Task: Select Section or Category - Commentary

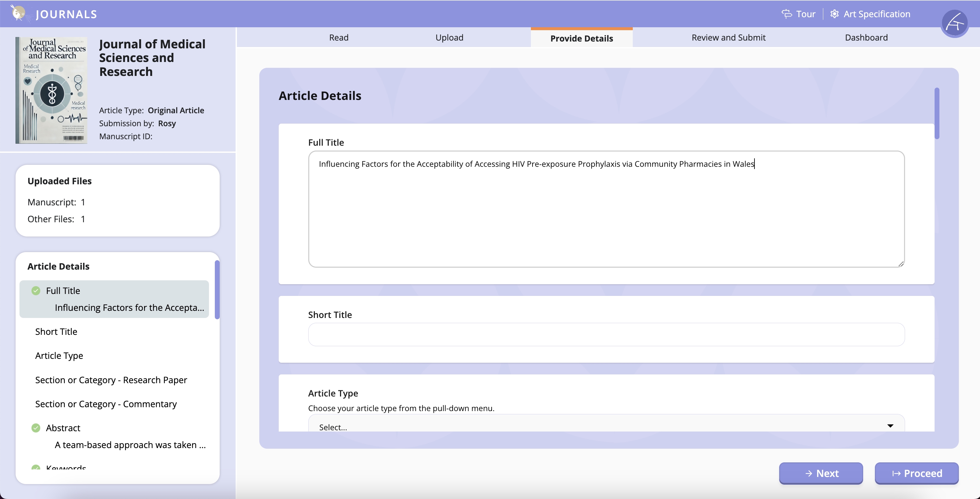Action: point(106,404)
